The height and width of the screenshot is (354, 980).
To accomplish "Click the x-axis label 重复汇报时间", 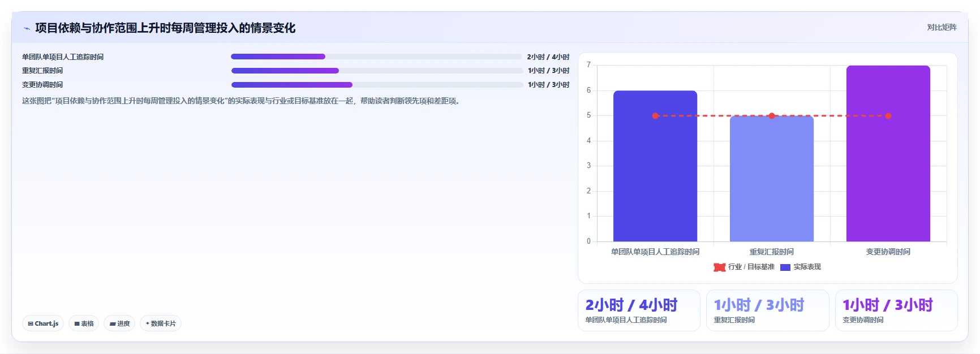I will click(x=772, y=252).
